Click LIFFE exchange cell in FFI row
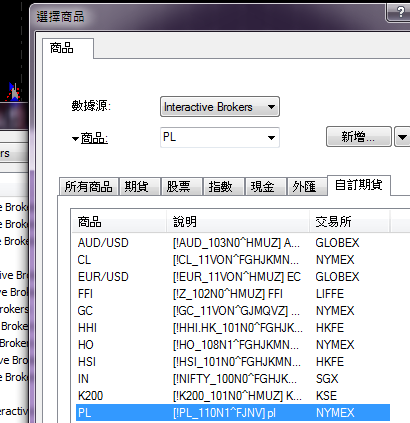 (330, 294)
